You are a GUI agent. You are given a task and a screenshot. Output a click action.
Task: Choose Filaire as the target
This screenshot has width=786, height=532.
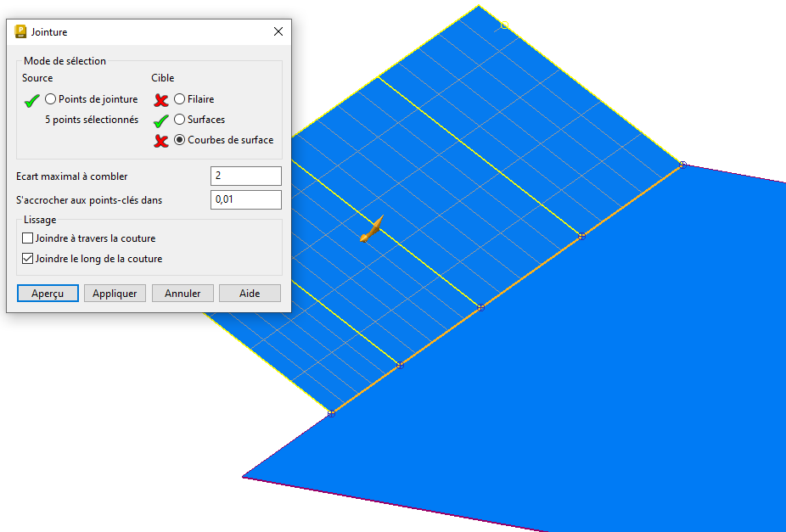point(179,99)
